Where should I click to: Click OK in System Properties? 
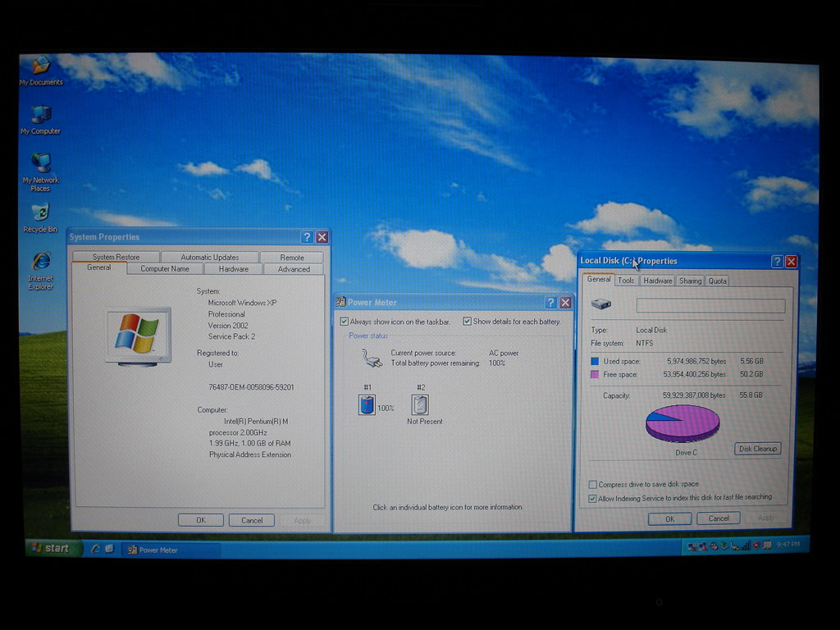click(201, 520)
